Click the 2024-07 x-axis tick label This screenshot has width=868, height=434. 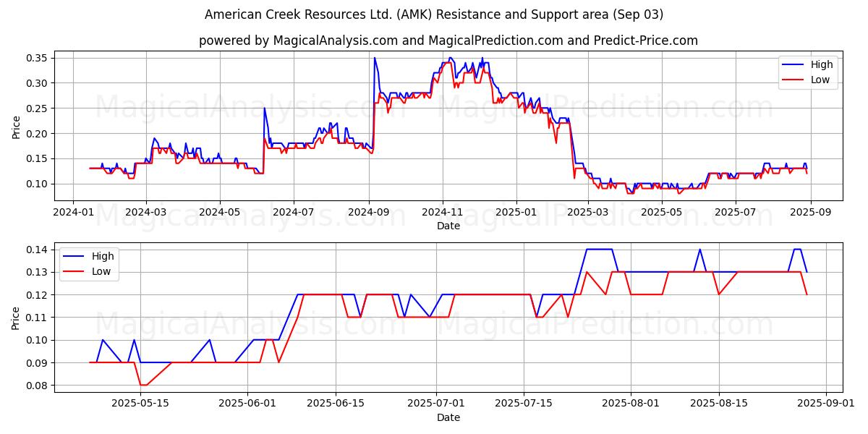[x=294, y=212]
